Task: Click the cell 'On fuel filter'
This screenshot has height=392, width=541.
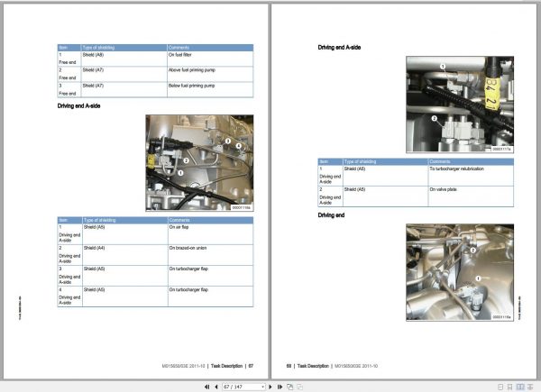Action: coord(210,59)
